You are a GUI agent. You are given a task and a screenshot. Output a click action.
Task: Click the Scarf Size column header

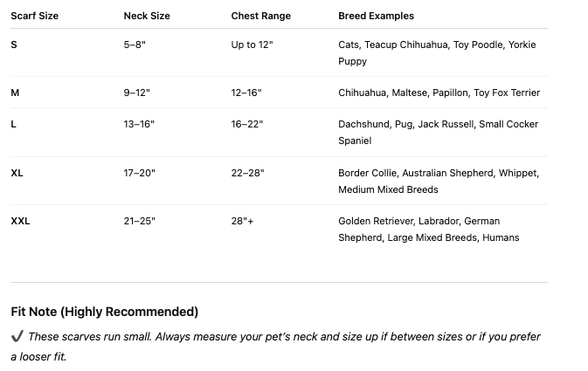pyautogui.click(x=34, y=16)
